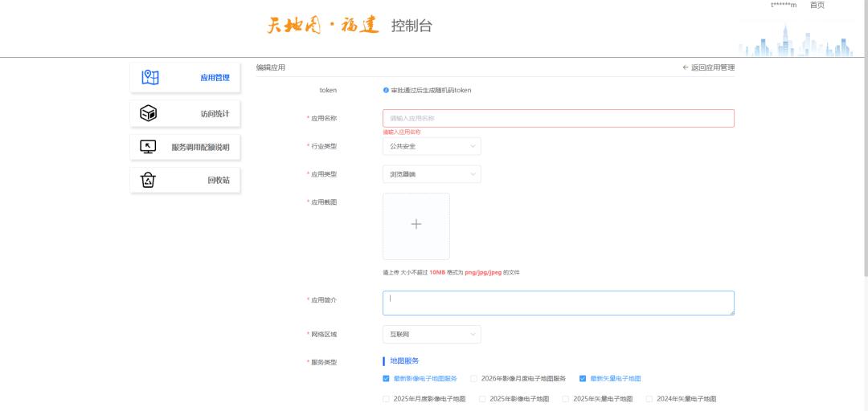The height and width of the screenshot is (411, 868).
Task: Open the 网络区域 dropdown showing 互联网
Action: point(432,335)
